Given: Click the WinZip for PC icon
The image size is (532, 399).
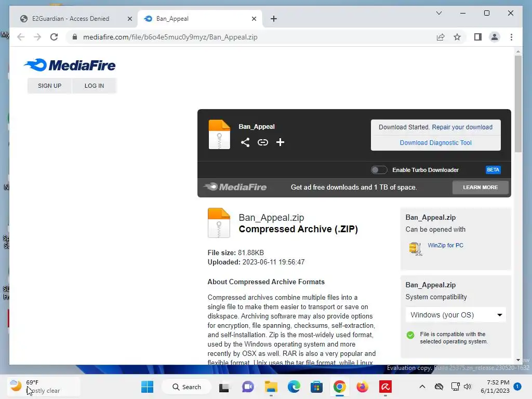Looking at the screenshot, I should tap(415, 248).
